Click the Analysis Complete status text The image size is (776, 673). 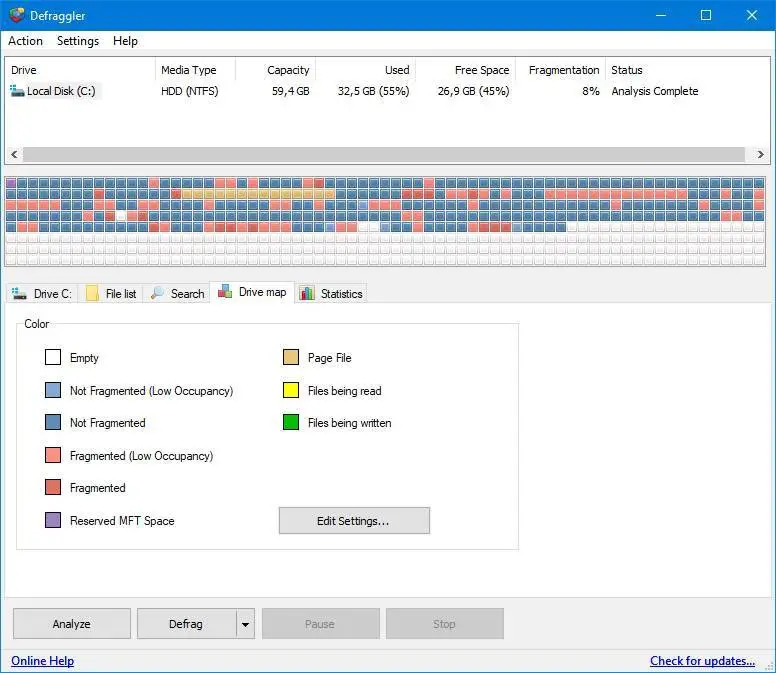point(655,91)
